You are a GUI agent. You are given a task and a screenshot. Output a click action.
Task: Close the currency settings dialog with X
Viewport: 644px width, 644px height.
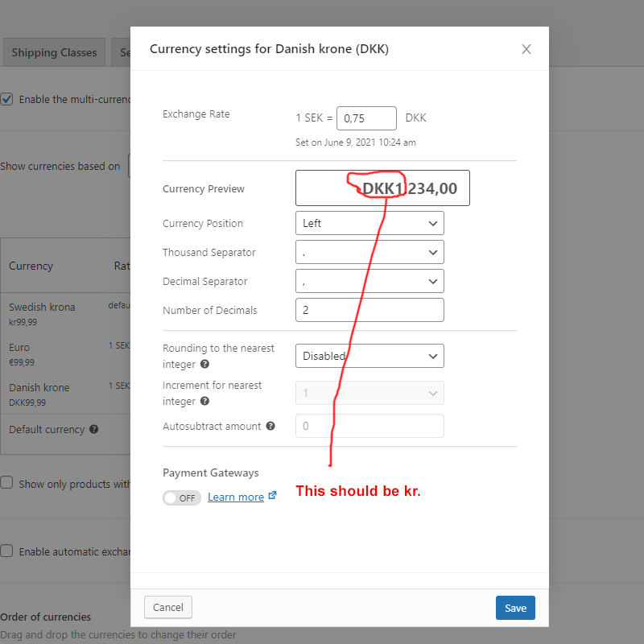pyautogui.click(x=526, y=49)
